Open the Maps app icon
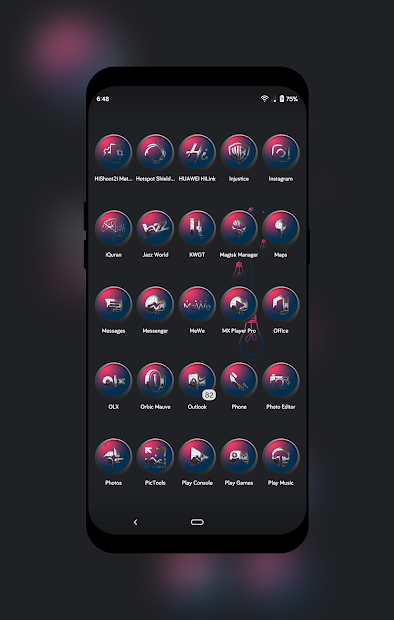 pos(281,229)
